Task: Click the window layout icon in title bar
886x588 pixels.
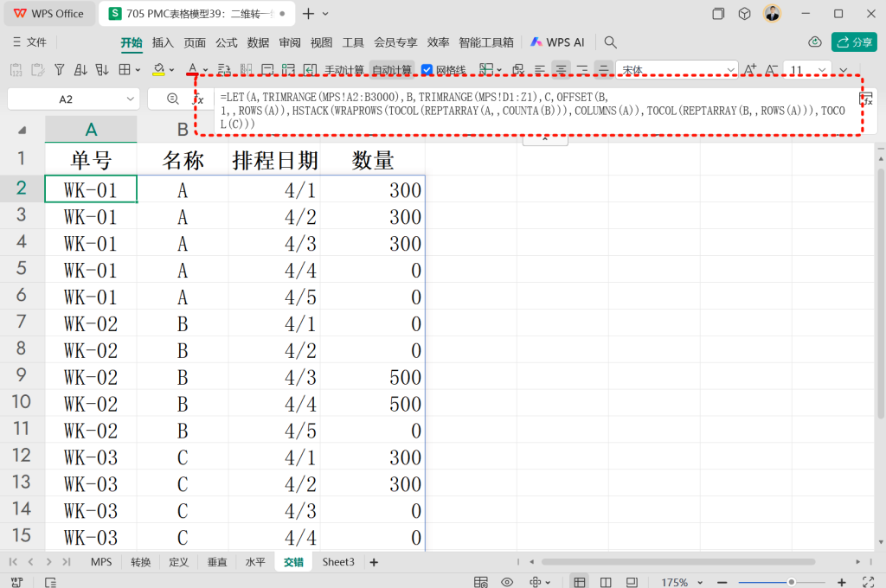Action: [x=718, y=14]
